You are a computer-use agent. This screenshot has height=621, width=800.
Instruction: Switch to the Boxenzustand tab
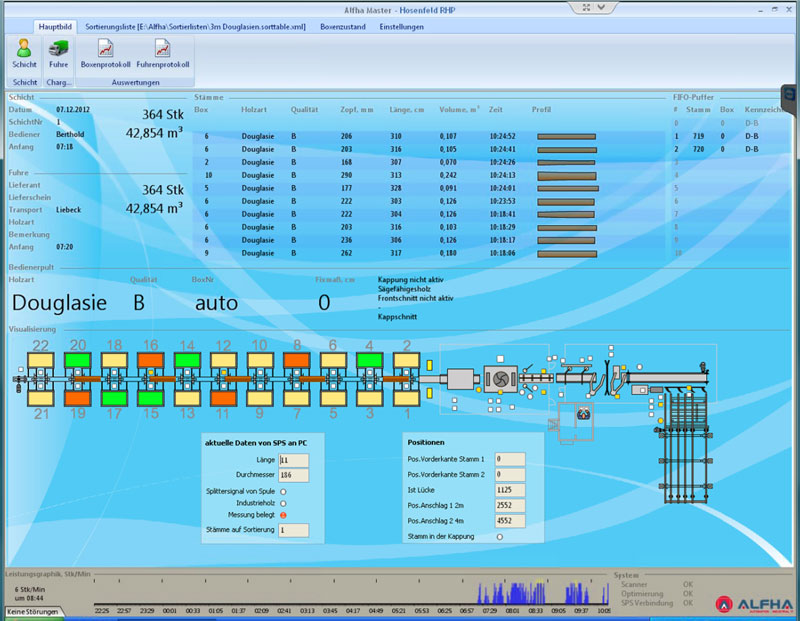(x=343, y=26)
